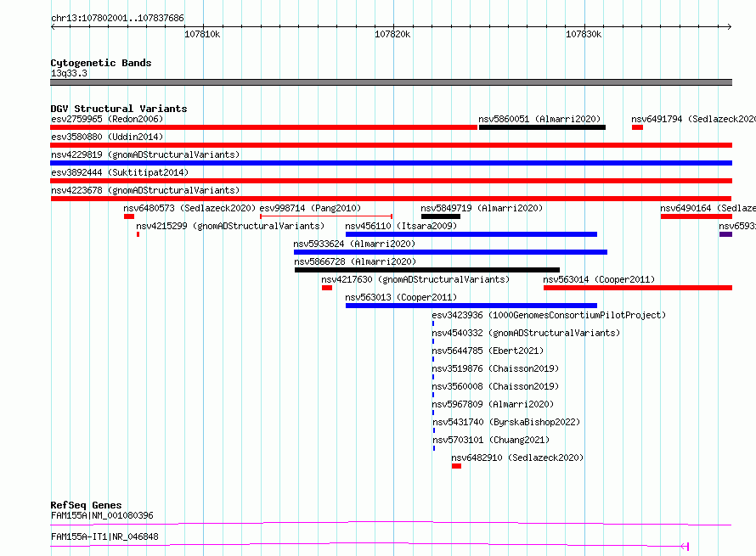Click nsv4223678 (gnomADStructuralVariants) label
The height and width of the screenshot is (556, 756).
pyautogui.click(x=145, y=190)
